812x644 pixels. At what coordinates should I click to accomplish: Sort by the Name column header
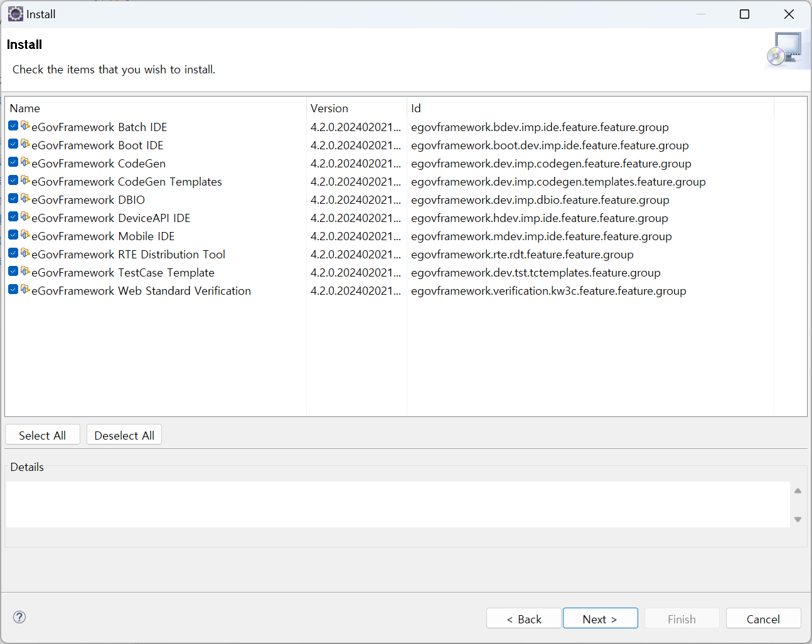pos(25,108)
